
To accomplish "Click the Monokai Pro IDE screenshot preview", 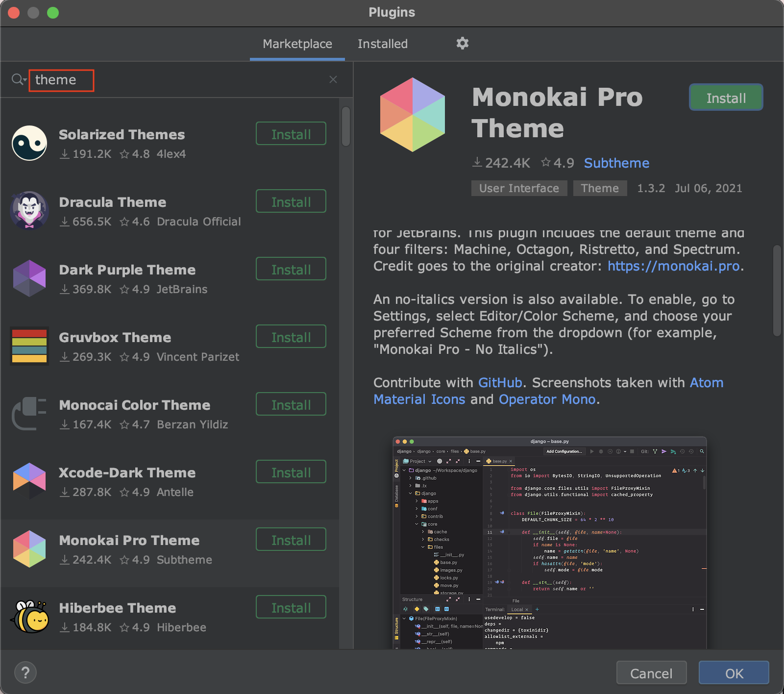I will 549,543.
